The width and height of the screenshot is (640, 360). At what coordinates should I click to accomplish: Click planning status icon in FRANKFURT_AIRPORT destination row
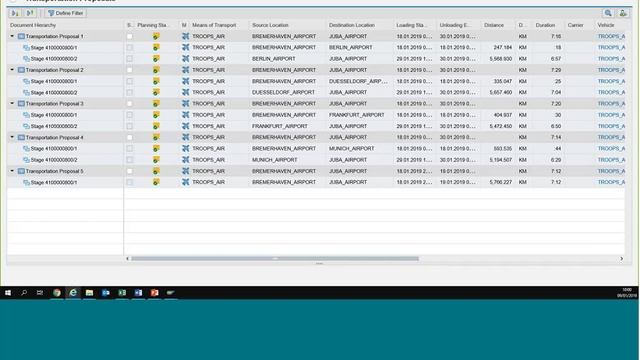click(156, 115)
